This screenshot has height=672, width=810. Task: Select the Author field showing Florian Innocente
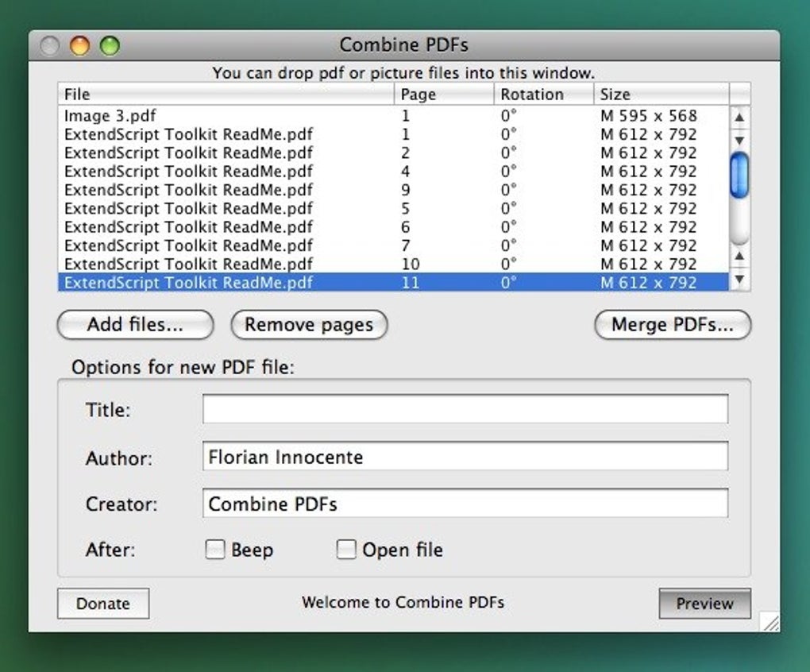coord(465,457)
